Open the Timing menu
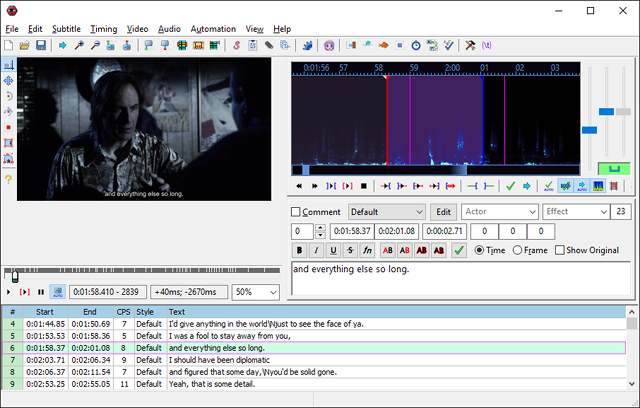This screenshot has width=640, height=408. coord(103,29)
